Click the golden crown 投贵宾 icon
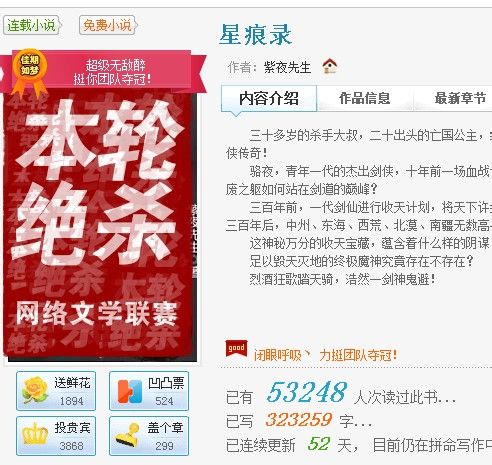Viewport: 492px width, 465px height. pos(35,434)
